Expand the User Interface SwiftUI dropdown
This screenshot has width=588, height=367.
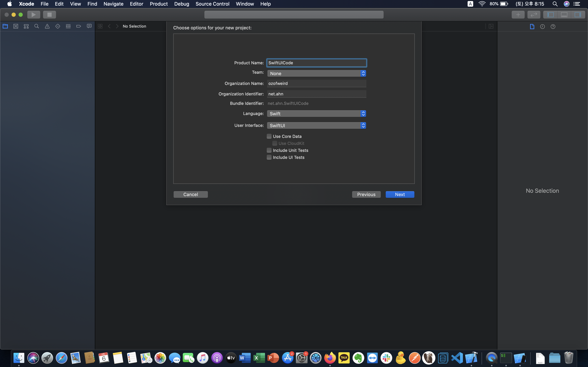(316, 125)
